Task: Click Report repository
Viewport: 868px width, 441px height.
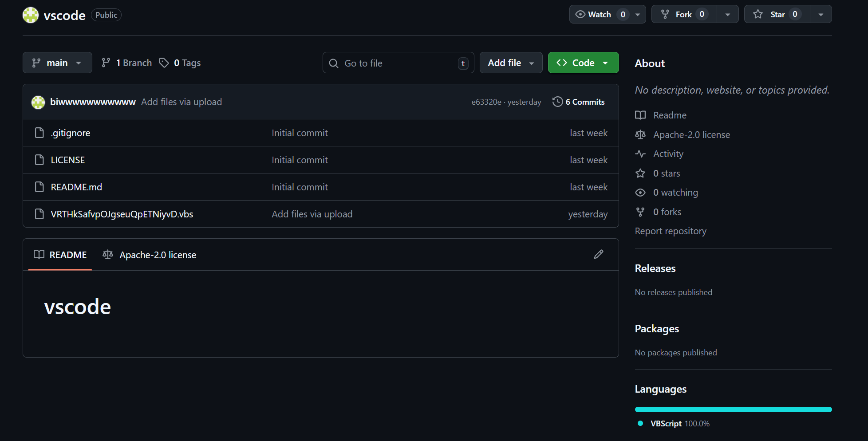Action: [671, 231]
